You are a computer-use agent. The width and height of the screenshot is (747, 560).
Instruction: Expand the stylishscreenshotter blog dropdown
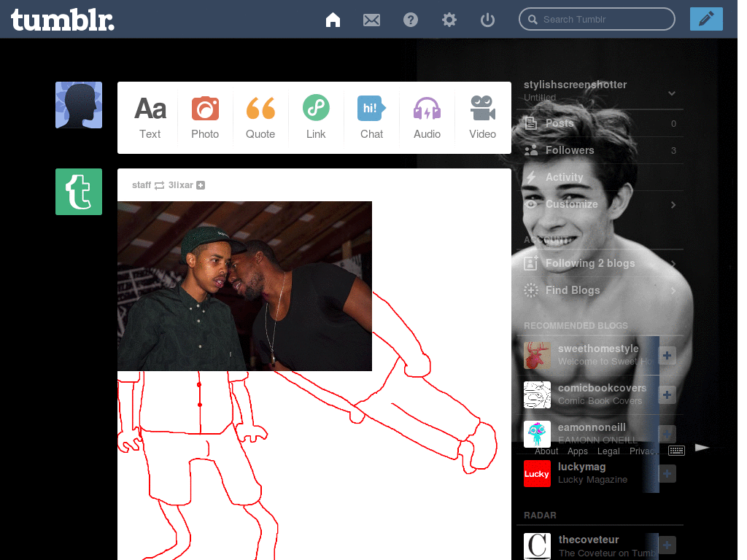[671, 93]
